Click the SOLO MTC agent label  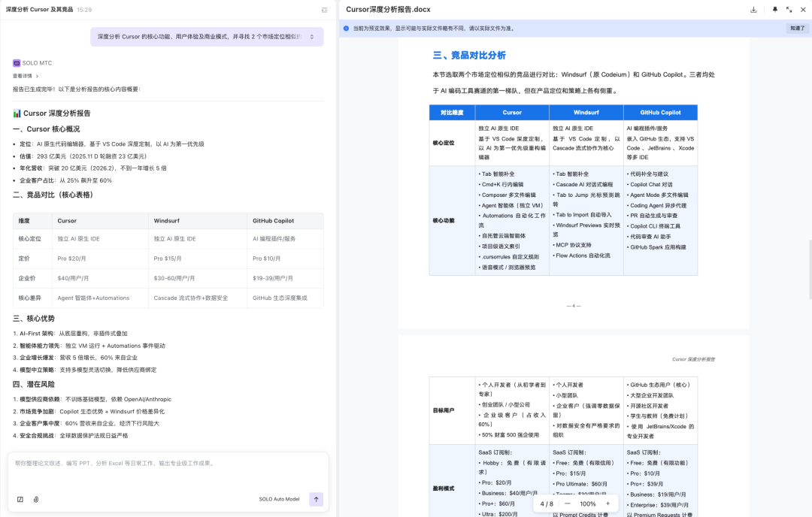click(x=36, y=62)
